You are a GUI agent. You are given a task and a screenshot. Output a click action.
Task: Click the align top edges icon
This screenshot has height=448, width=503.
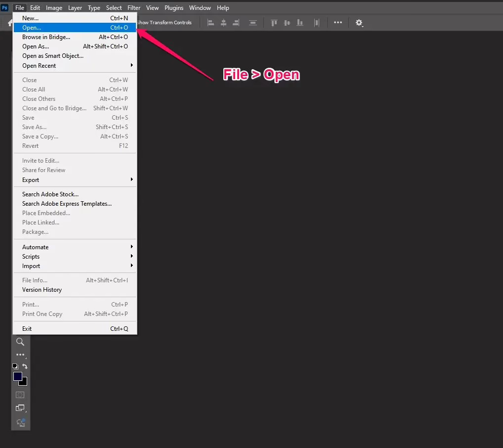click(274, 22)
